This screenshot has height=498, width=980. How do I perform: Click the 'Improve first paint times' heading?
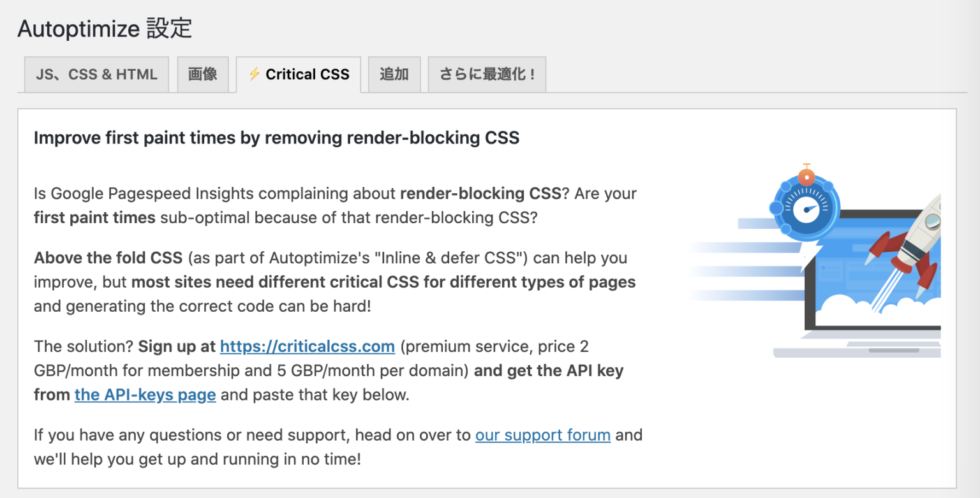(276, 138)
